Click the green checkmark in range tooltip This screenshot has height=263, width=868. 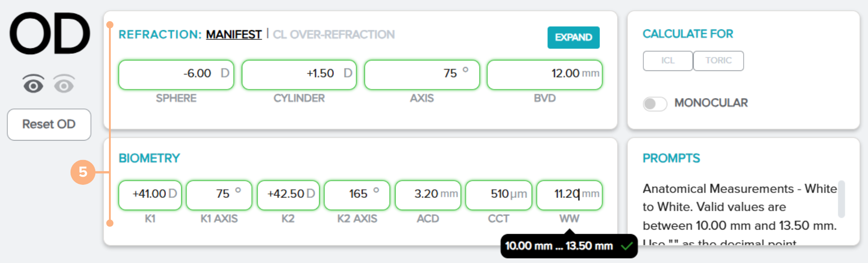pyautogui.click(x=627, y=246)
